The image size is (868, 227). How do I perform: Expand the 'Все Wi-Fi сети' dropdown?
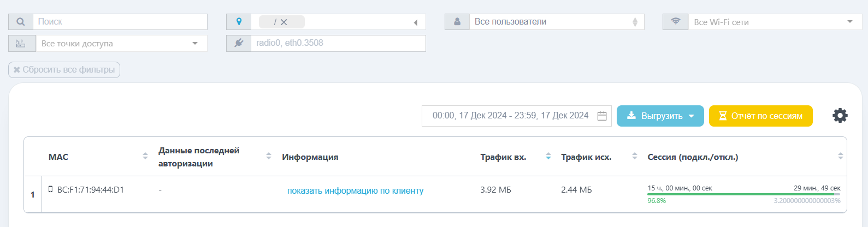(850, 22)
